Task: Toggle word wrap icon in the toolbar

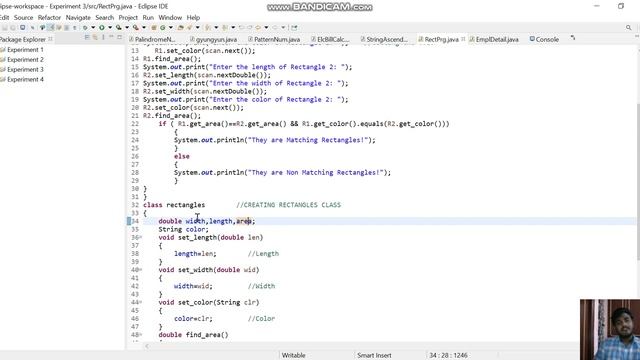Action: point(58,28)
